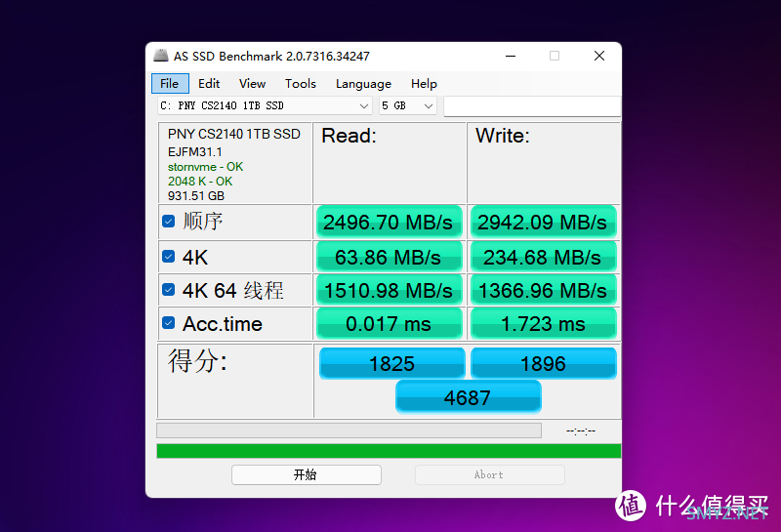Select the 2496.70 MB/s sequential read result
781x532 pixels.
[x=389, y=222]
